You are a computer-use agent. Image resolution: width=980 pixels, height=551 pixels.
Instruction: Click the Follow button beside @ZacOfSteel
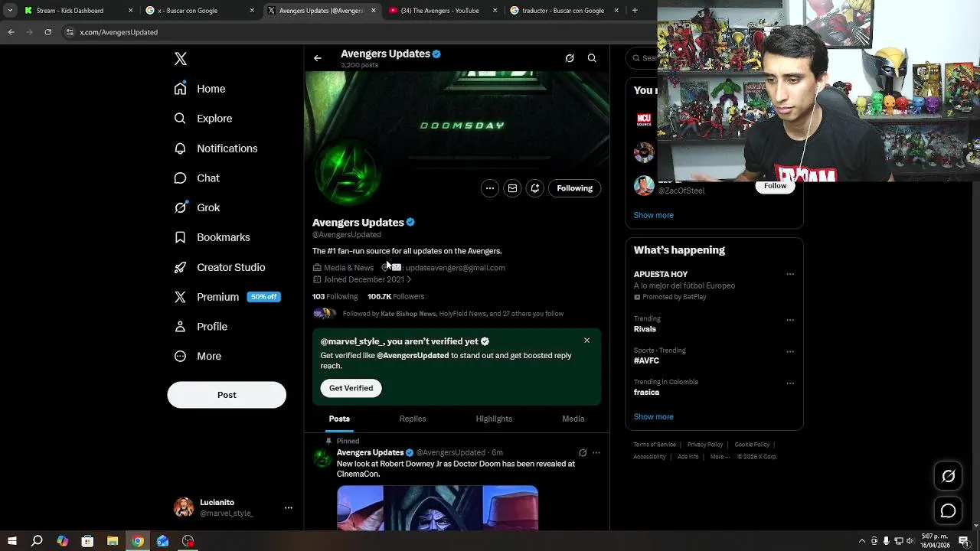pyautogui.click(x=775, y=186)
